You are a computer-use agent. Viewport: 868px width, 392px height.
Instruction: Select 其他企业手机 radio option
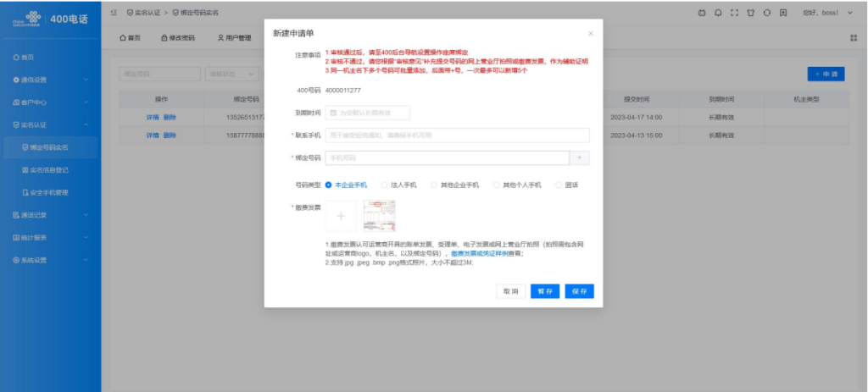point(455,185)
